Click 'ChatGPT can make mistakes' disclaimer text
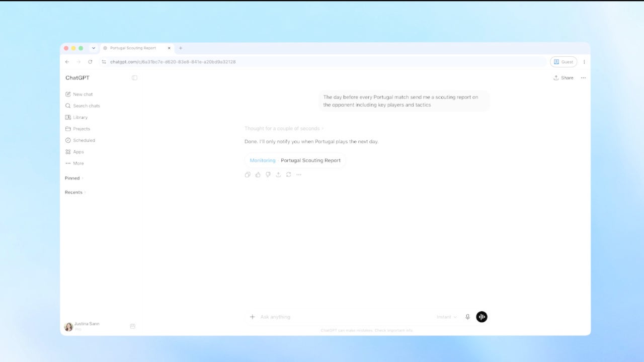 click(x=367, y=330)
